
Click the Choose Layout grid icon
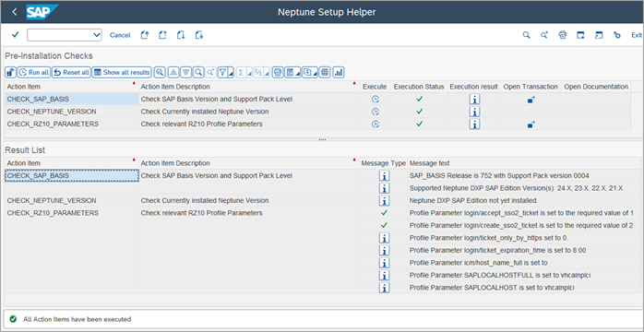click(x=325, y=73)
